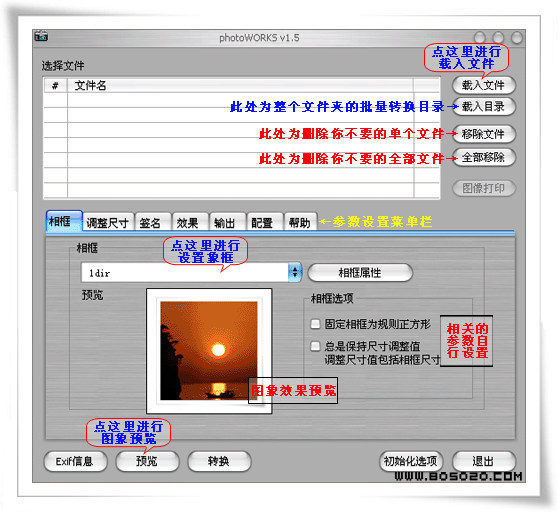Toggle 总是保持尺寸调整值 checkbox

(x=315, y=346)
